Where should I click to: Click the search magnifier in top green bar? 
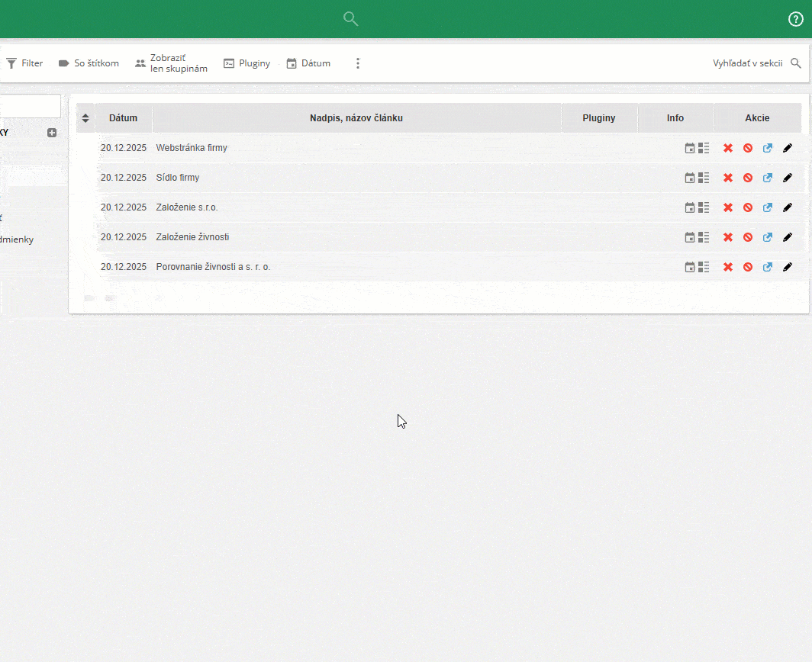coord(350,18)
